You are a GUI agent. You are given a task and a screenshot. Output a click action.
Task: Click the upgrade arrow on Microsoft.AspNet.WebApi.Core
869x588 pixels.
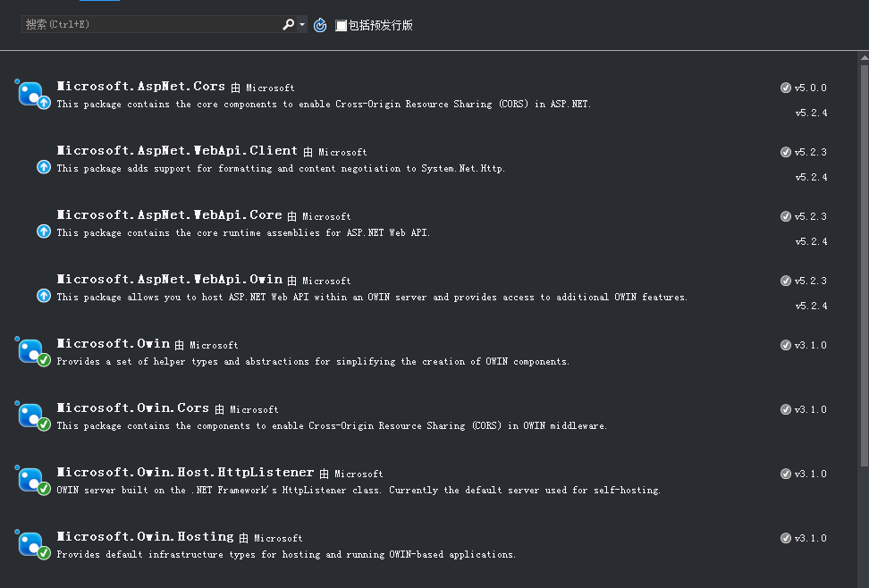tap(43, 231)
